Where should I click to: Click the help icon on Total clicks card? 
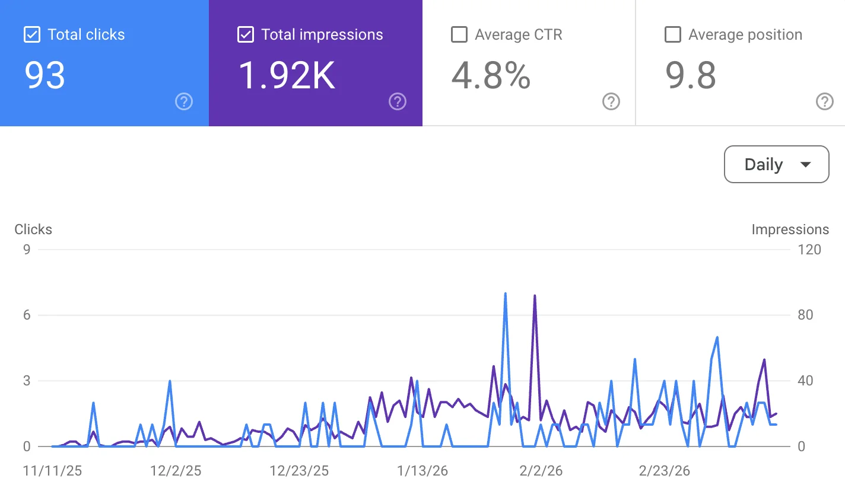(x=184, y=102)
